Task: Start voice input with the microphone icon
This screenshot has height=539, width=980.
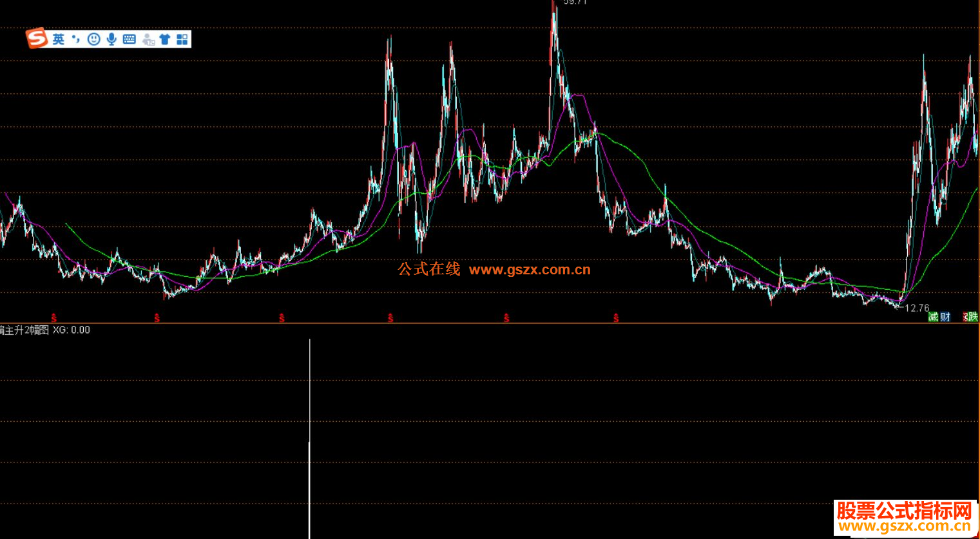Action: coord(111,39)
